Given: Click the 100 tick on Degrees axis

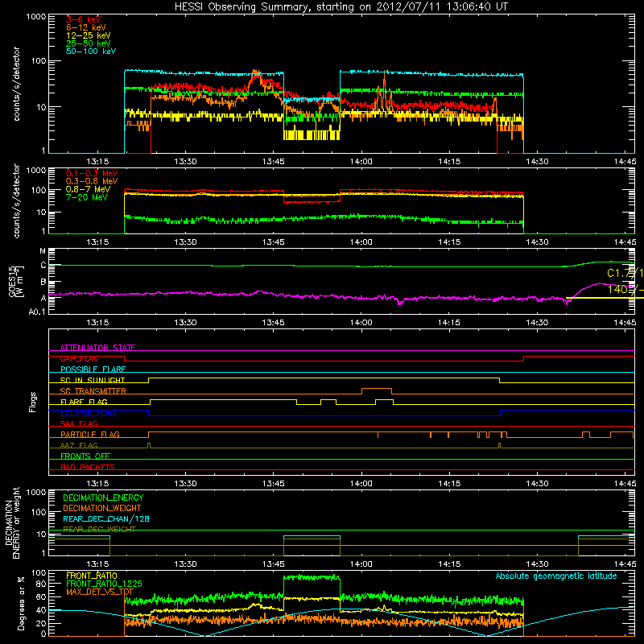Looking at the screenshot, I should (x=39, y=573).
